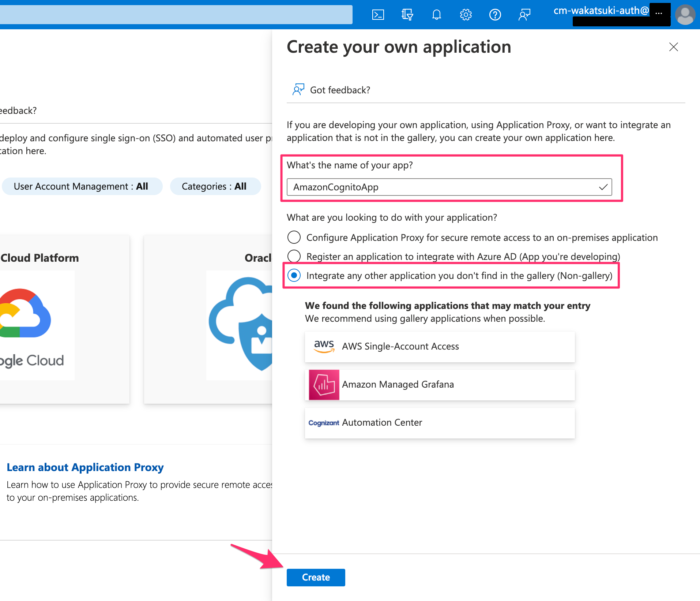The height and width of the screenshot is (601, 700).
Task: Choose AWS Single-Account Access suggestion
Action: [x=440, y=347]
